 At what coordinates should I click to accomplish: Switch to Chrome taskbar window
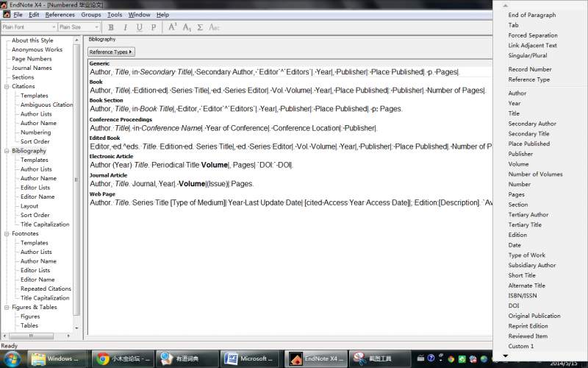click(x=123, y=358)
